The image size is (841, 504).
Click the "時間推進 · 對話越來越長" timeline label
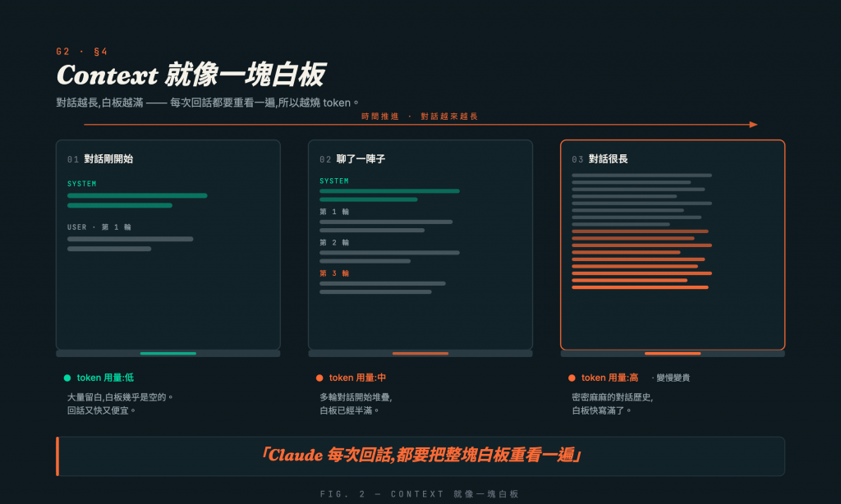click(x=420, y=117)
